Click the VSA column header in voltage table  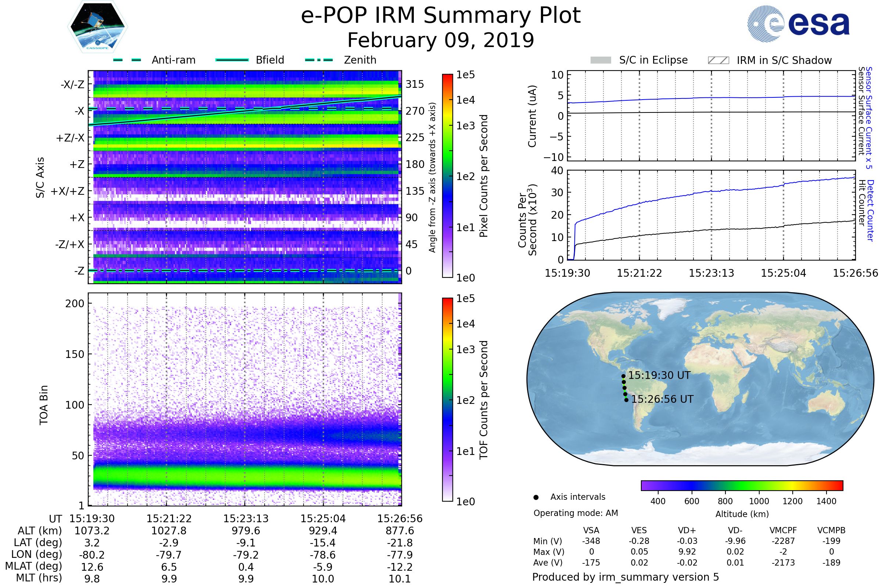591,530
